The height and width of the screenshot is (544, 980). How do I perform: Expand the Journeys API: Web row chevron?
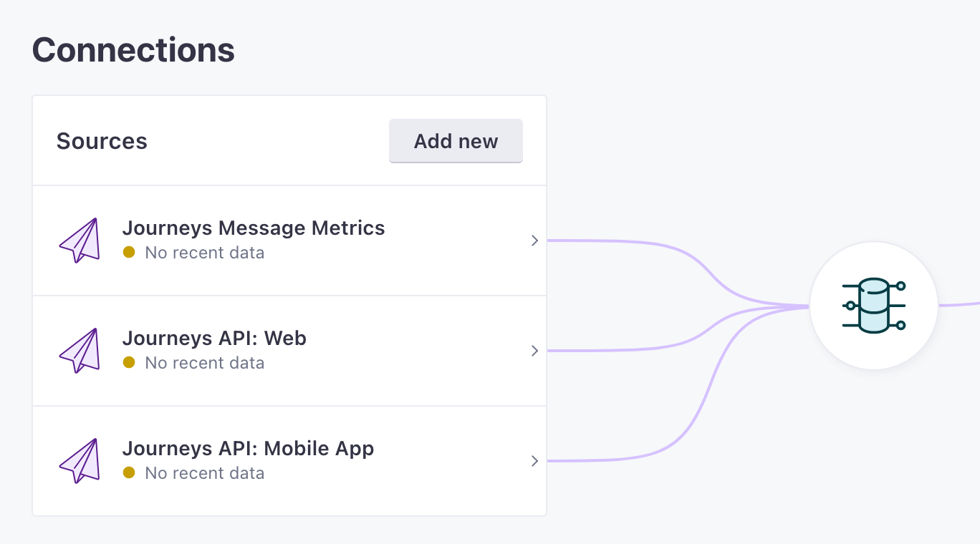click(x=534, y=351)
